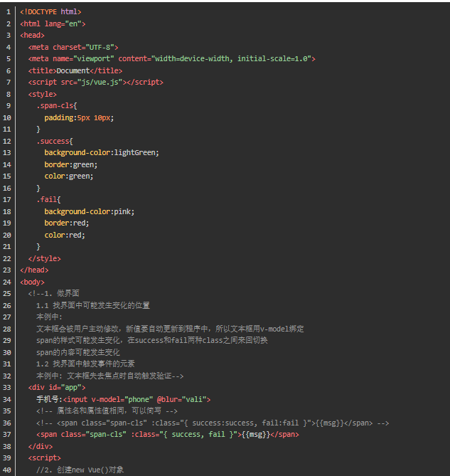Click the "js/vue.js" script source string

click(x=101, y=82)
